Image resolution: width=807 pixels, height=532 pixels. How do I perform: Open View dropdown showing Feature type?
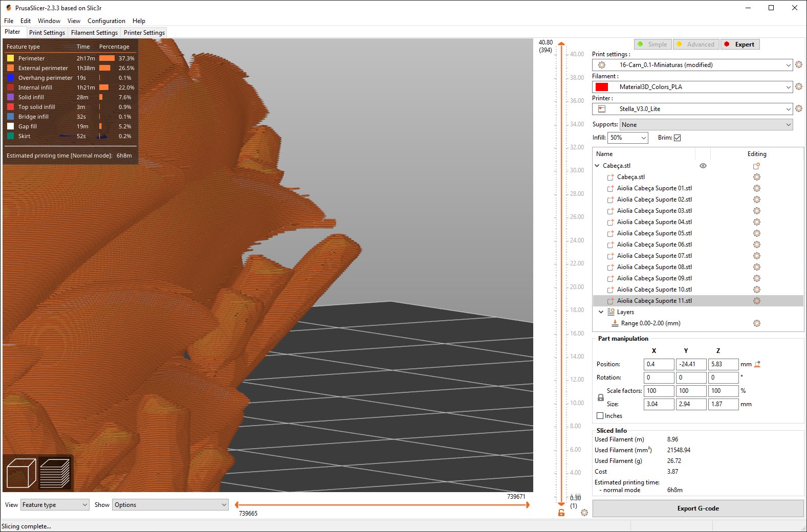[x=55, y=505]
